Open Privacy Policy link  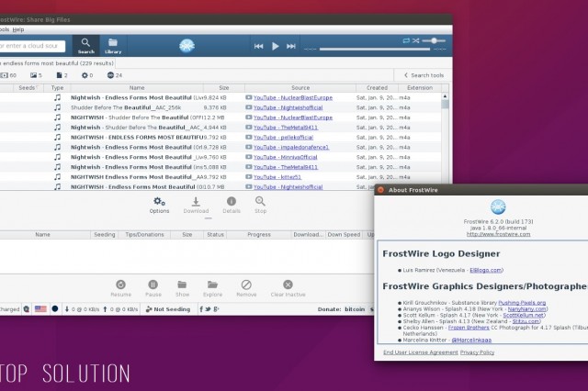point(477,352)
